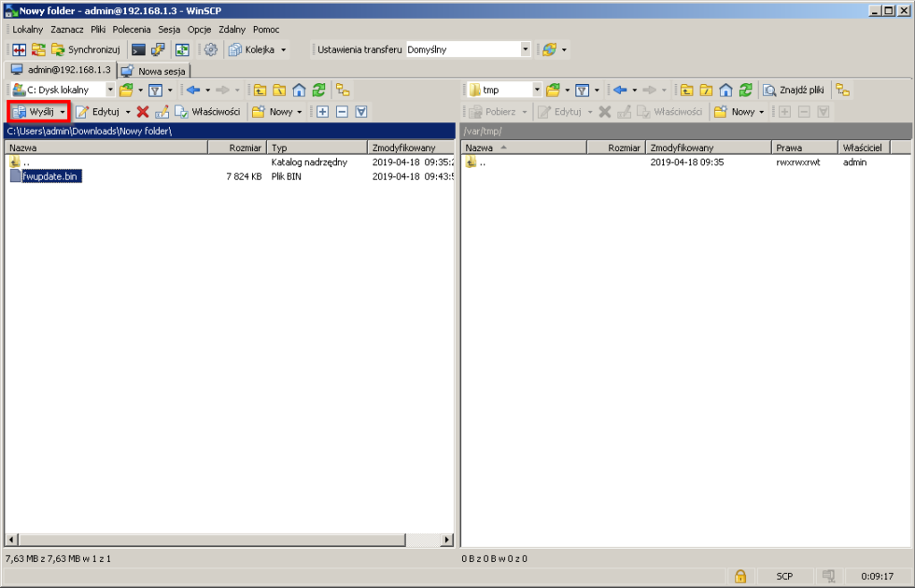Open preferences with the gear icon

point(210,49)
